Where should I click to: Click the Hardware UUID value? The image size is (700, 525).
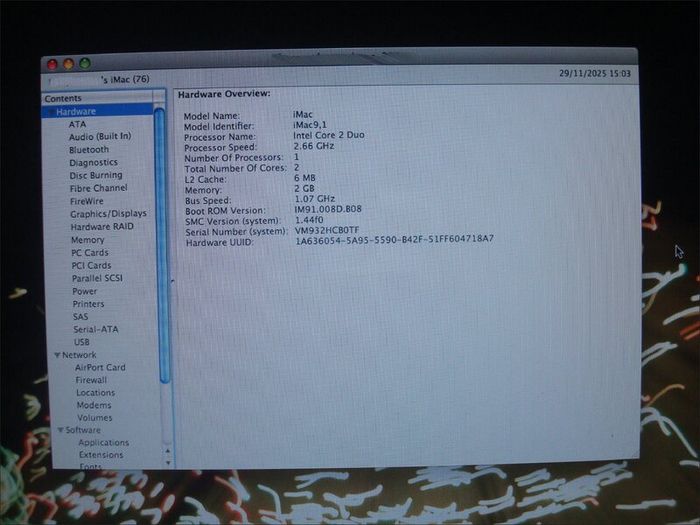(x=394, y=239)
